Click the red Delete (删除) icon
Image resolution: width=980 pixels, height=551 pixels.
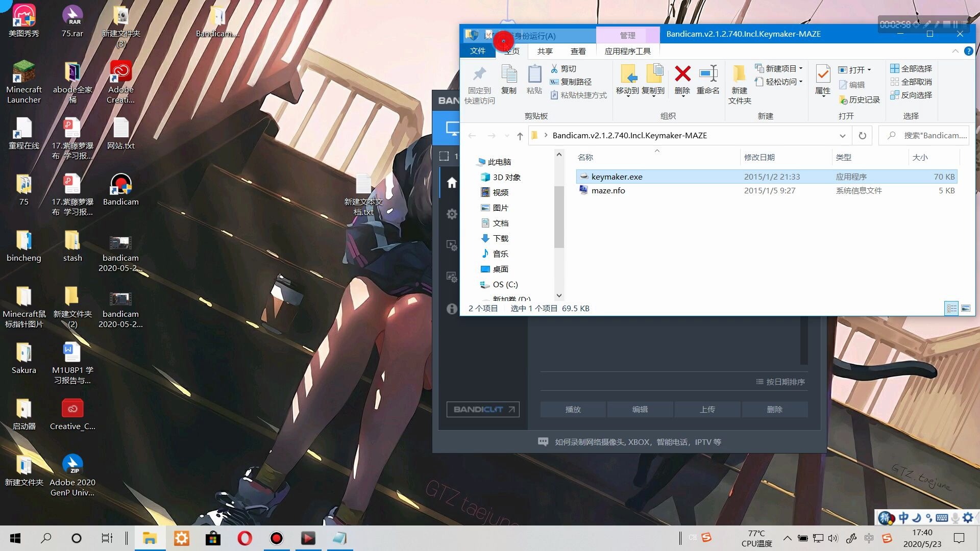coord(682,74)
